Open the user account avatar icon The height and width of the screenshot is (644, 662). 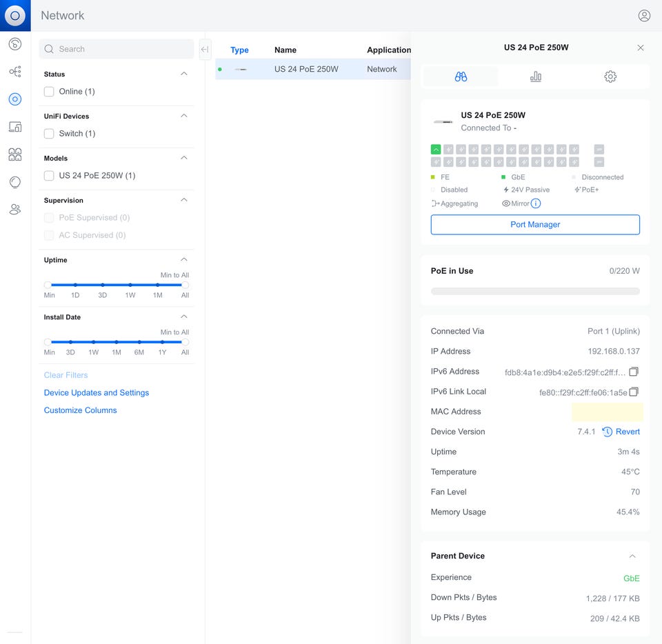pos(644,16)
